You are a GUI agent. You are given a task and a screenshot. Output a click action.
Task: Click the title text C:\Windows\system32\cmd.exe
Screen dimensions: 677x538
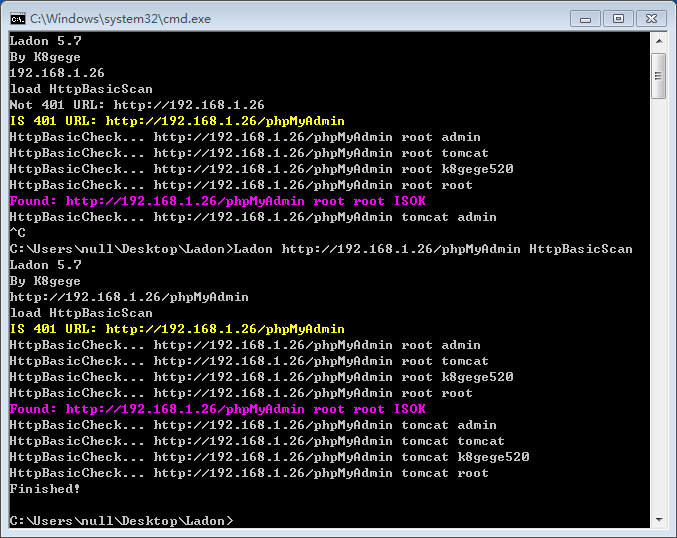tap(120, 19)
